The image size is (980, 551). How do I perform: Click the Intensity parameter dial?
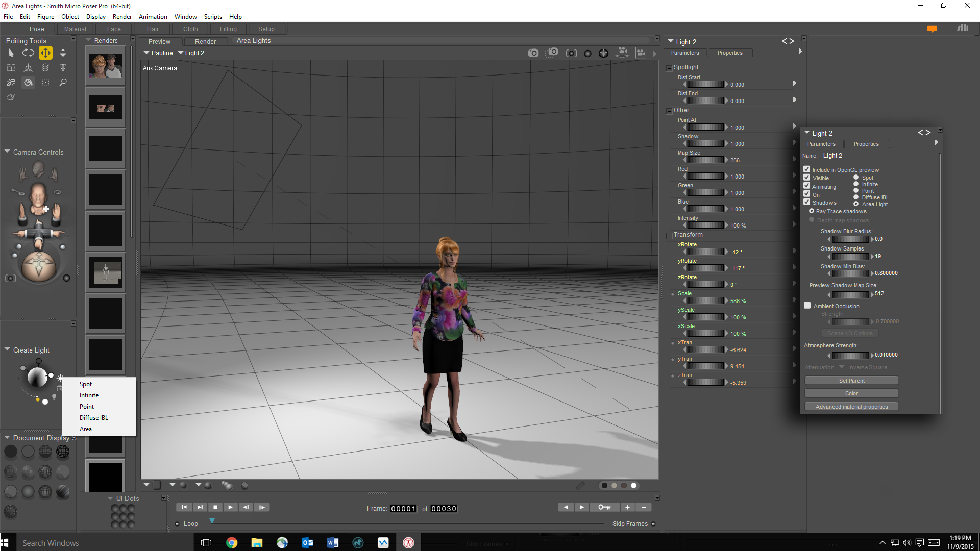pos(705,226)
